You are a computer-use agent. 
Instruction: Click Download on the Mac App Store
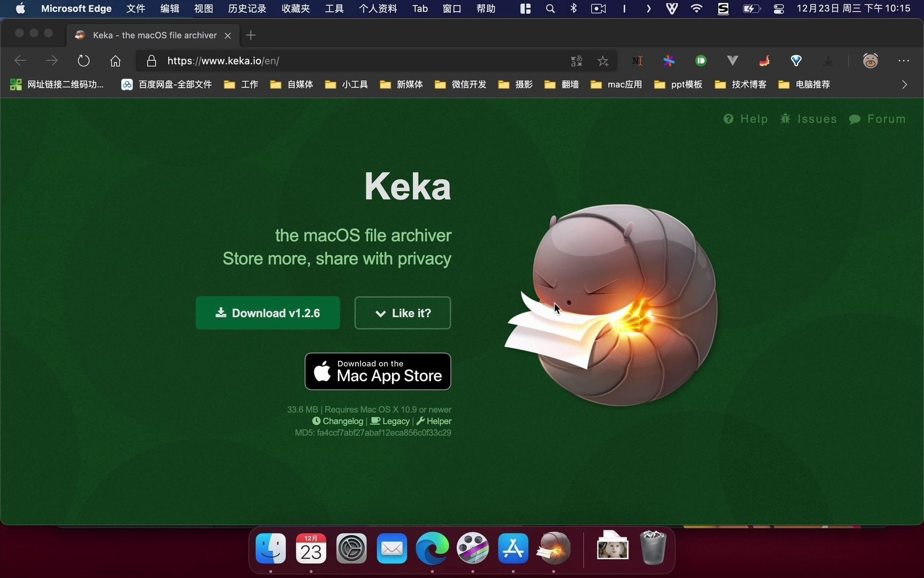click(378, 371)
